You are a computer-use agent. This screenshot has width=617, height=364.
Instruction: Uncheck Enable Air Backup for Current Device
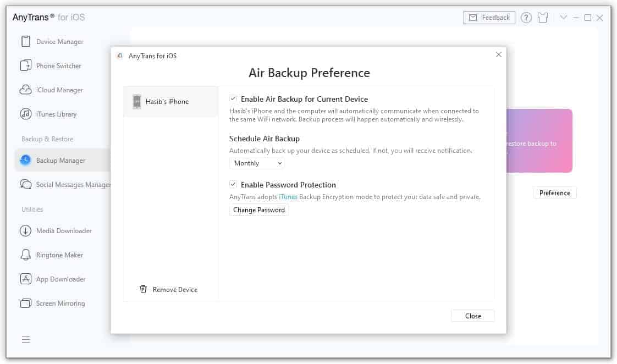pyautogui.click(x=233, y=99)
